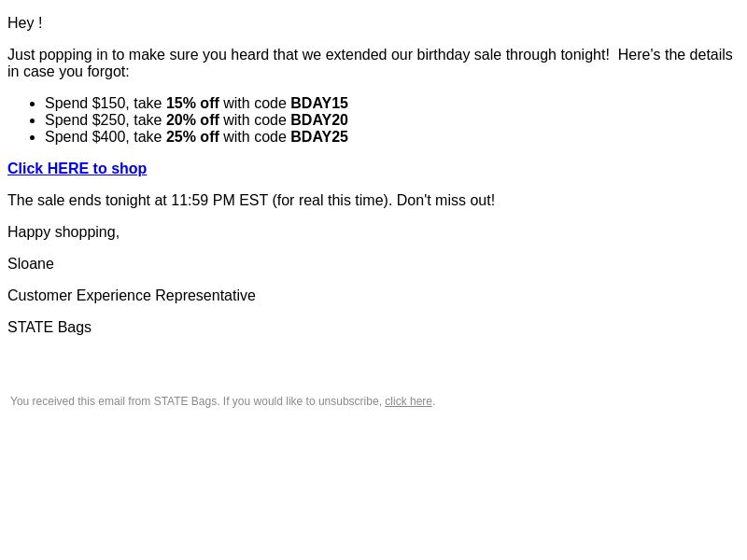The width and height of the screenshot is (747, 560).
Task: Click the 'Hey !' greeting line
Action: (25, 22)
